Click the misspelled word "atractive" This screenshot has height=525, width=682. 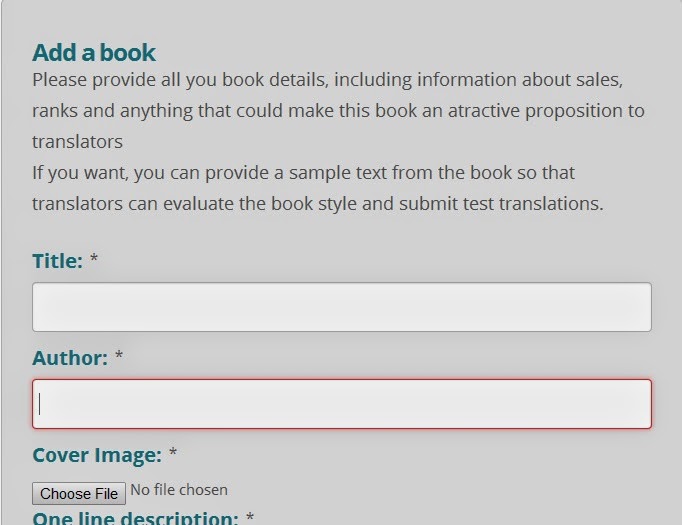484,110
